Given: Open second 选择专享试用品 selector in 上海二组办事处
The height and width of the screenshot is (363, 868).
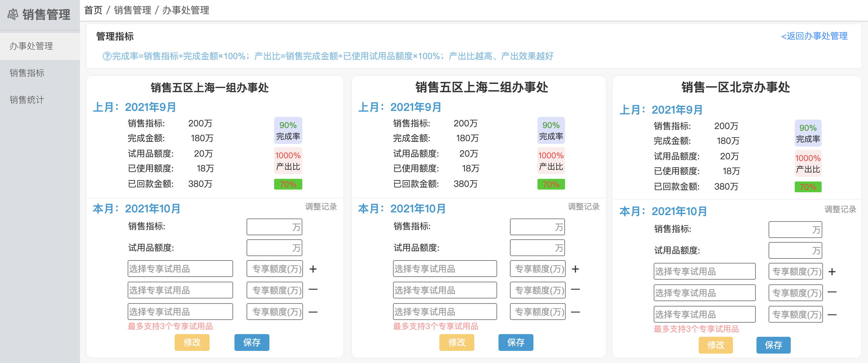Looking at the screenshot, I should (x=445, y=290).
